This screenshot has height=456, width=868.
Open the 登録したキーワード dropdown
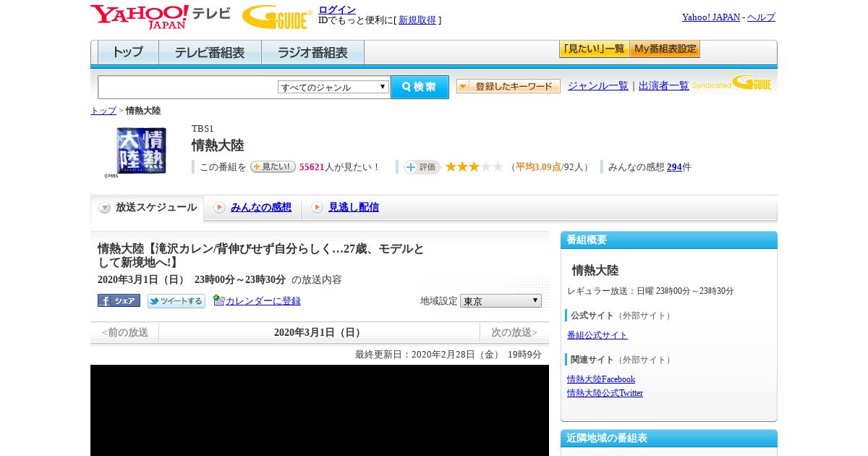click(509, 86)
